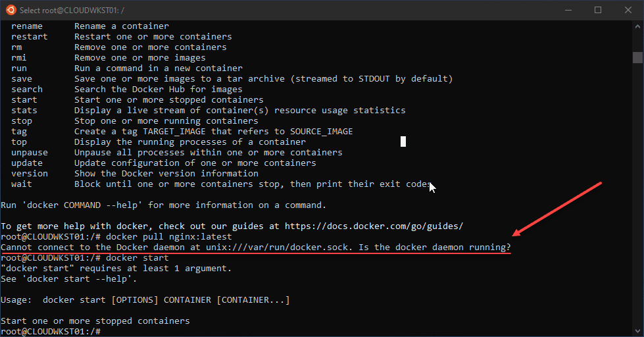The height and width of the screenshot is (337, 644).
Task: Click the Ubuntu logo in the title bar
Action: tap(10, 10)
